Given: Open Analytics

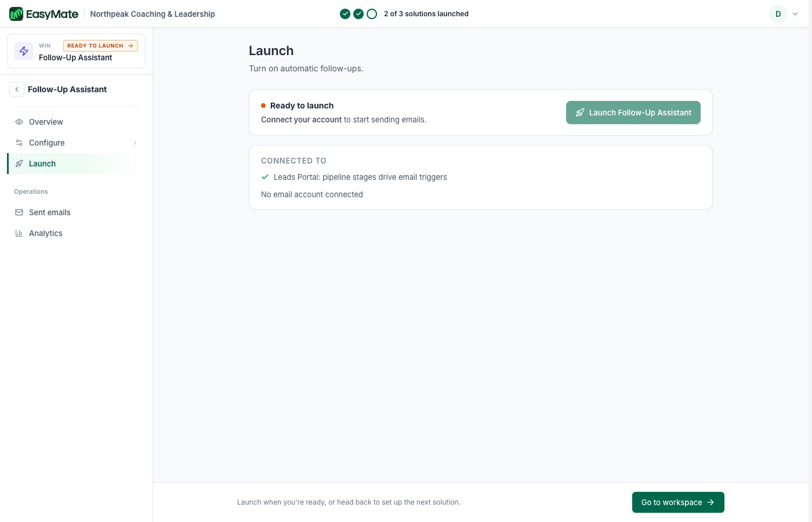Looking at the screenshot, I should pyautogui.click(x=73, y=233).
